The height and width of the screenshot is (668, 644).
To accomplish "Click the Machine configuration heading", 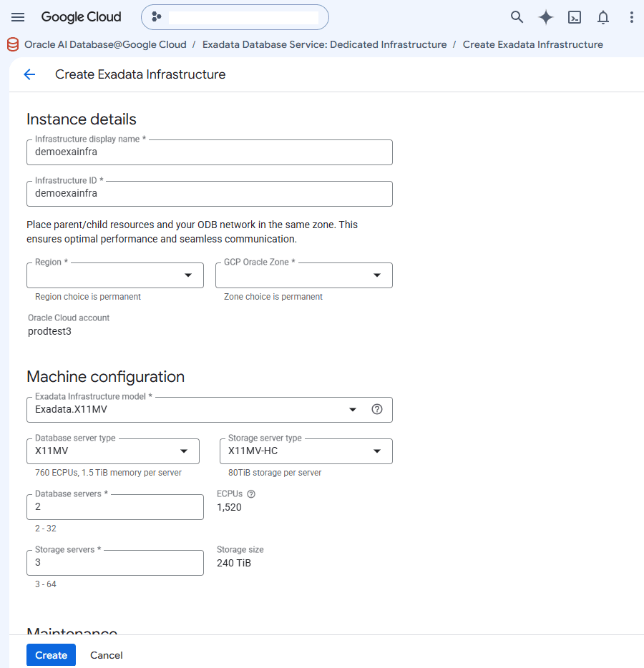I will (x=106, y=377).
